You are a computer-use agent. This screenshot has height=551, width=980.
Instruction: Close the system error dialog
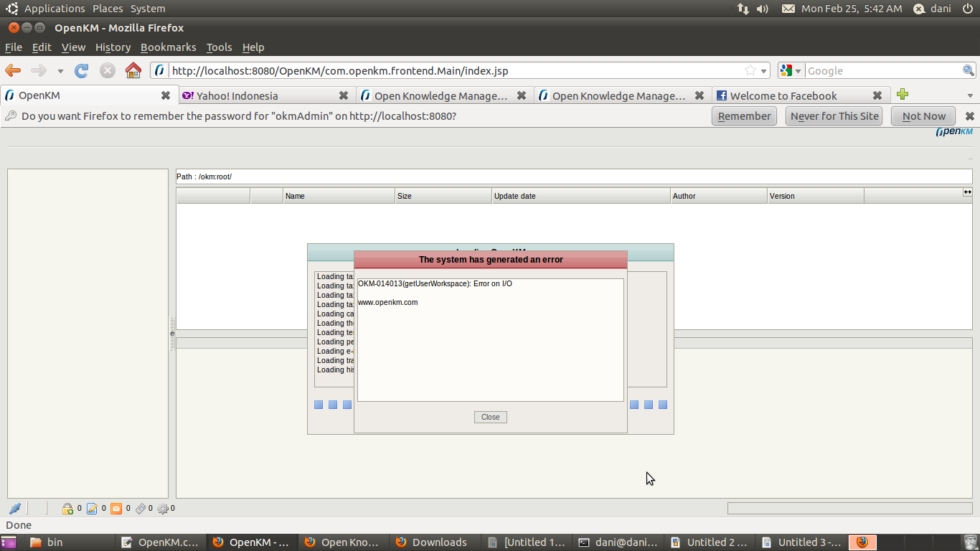point(491,417)
